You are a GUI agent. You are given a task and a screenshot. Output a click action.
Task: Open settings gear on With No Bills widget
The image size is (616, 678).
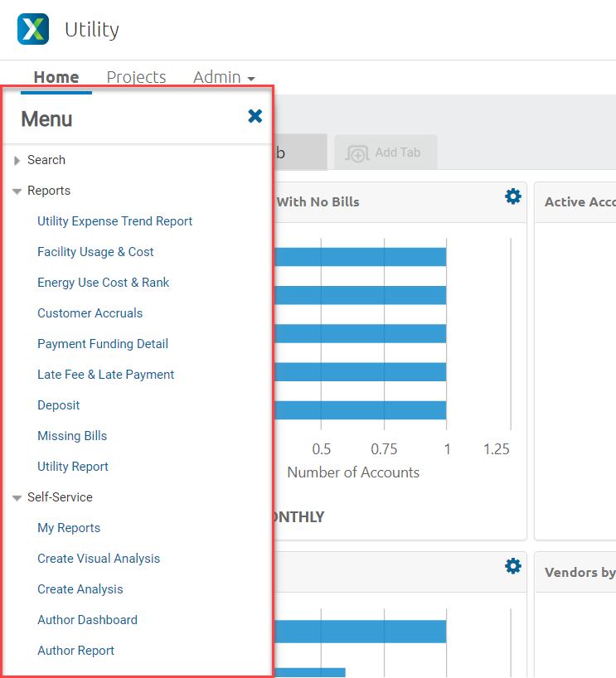[x=513, y=196]
